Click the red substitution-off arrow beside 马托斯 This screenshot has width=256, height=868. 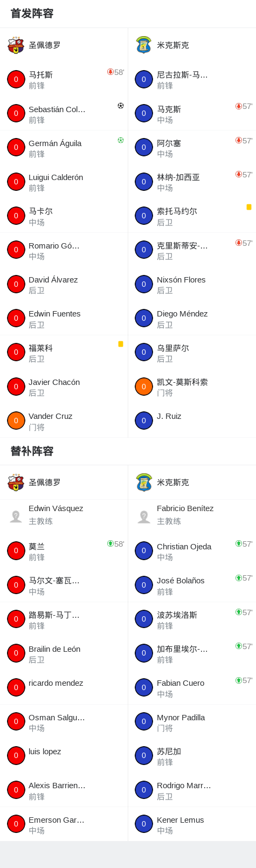point(110,72)
